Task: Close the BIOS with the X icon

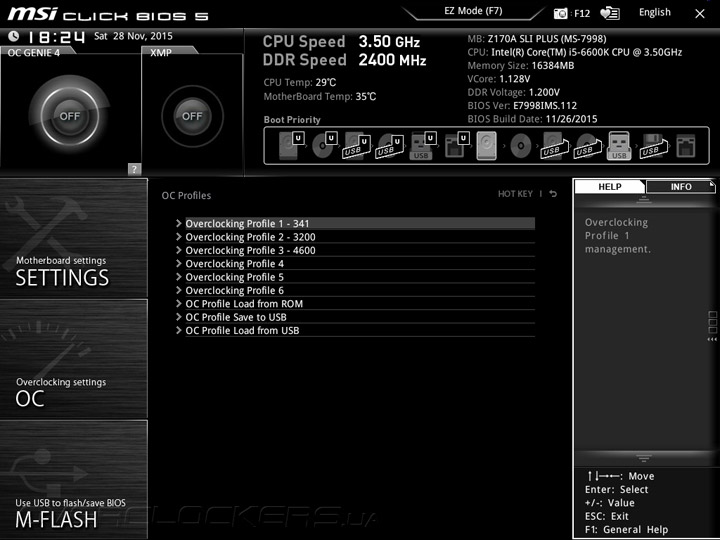Action: [700, 14]
